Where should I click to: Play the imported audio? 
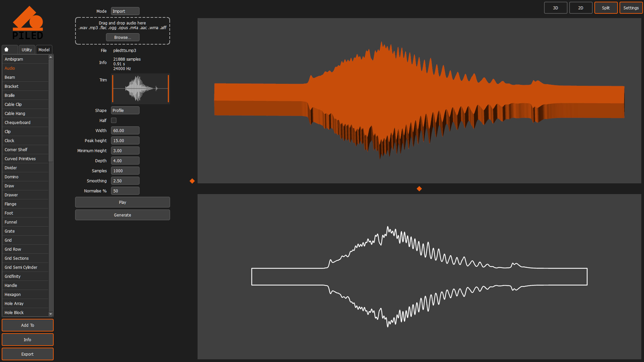tap(122, 202)
